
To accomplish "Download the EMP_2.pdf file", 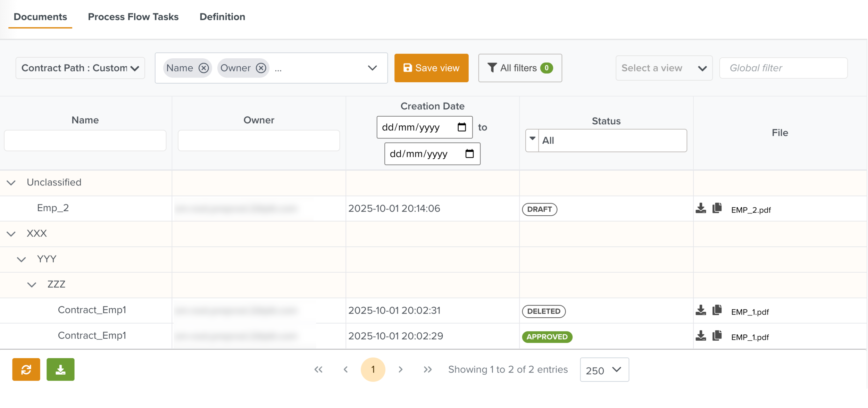I will pos(701,208).
